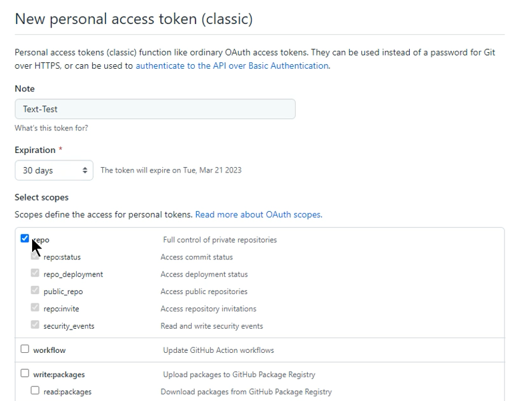This screenshot has width=532, height=401.
Task: Click the workflow scope label
Action: pyautogui.click(x=49, y=350)
